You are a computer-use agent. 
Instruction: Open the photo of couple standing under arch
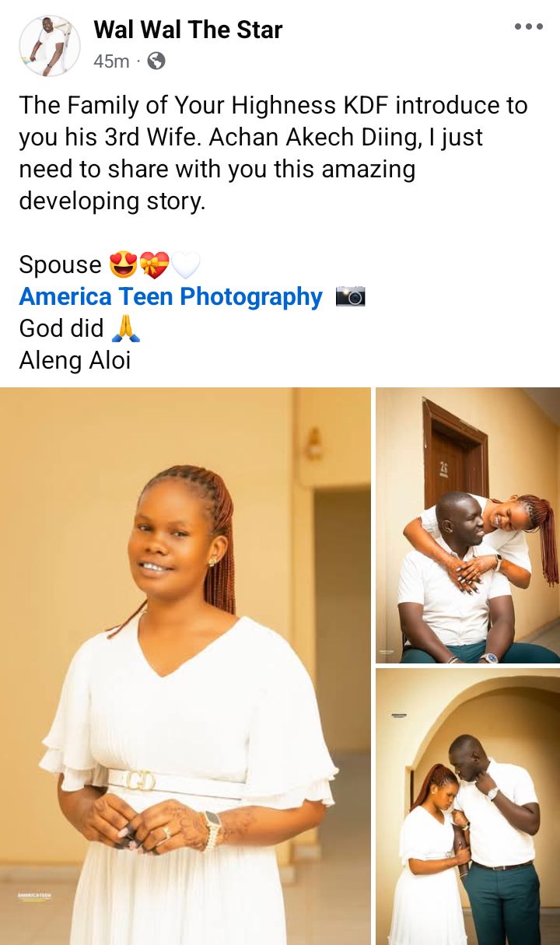[x=467, y=807]
